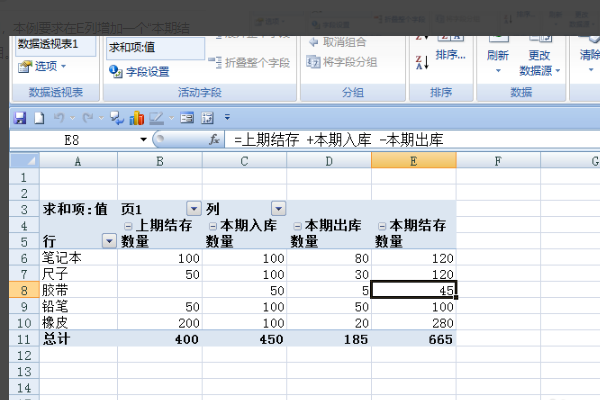600x400 pixels.
Task: Collapse the 本期入库 column group
Action: pyautogui.click(x=212, y=225)
